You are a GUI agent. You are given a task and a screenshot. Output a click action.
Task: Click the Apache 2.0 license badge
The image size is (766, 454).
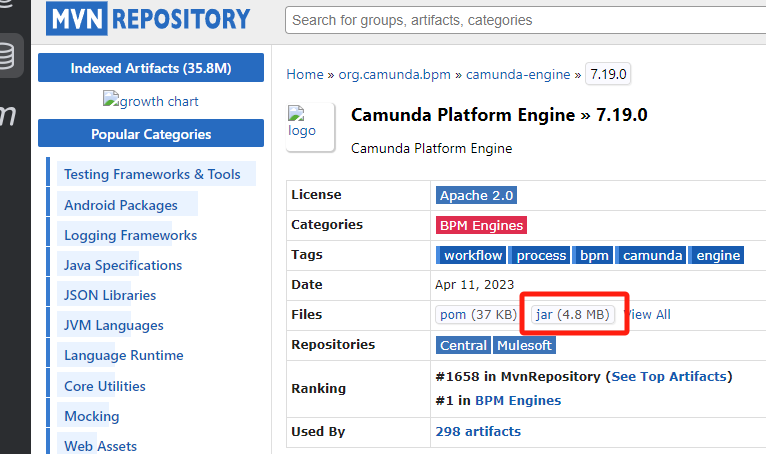[476, 195]
